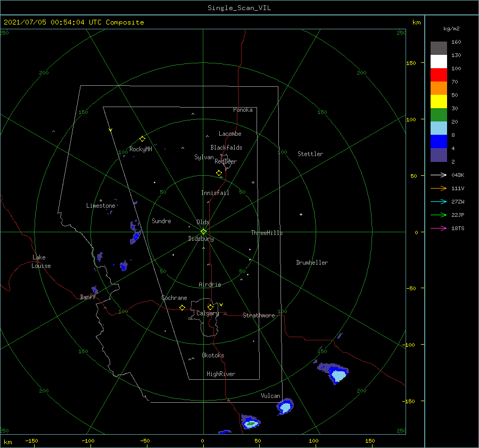Viewport: 479px width, 448px height.
Task: Pick the orange 50-70 legend swatch
Action: click(x=439, y=88)
